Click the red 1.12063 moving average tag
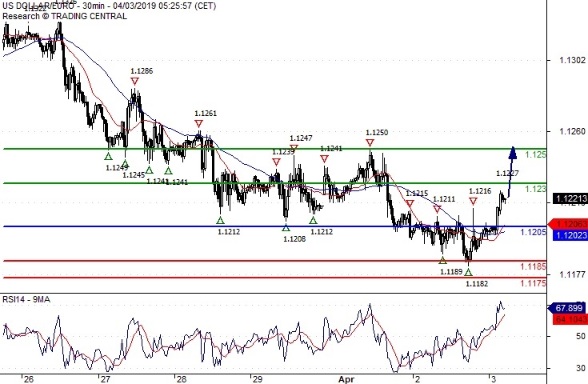Viewport: 588px width, 384px height. (568, 224)
